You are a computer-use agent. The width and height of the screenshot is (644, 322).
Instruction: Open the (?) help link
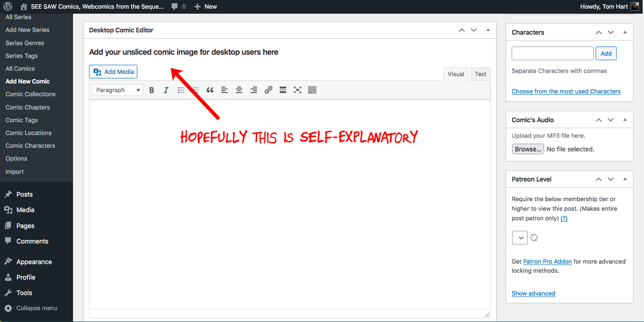[564, 218]
